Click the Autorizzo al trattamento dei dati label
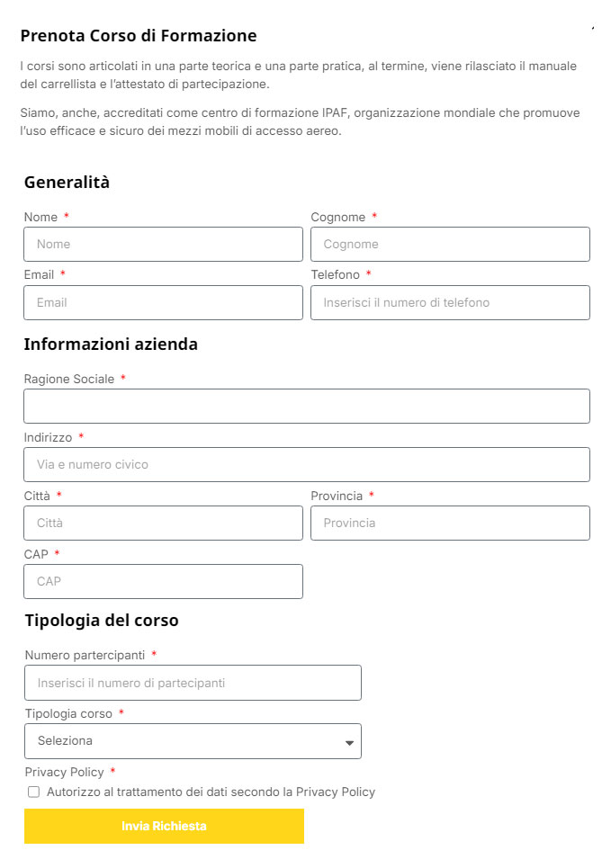This screenshot has height=868, width=611. click(211, 792)
